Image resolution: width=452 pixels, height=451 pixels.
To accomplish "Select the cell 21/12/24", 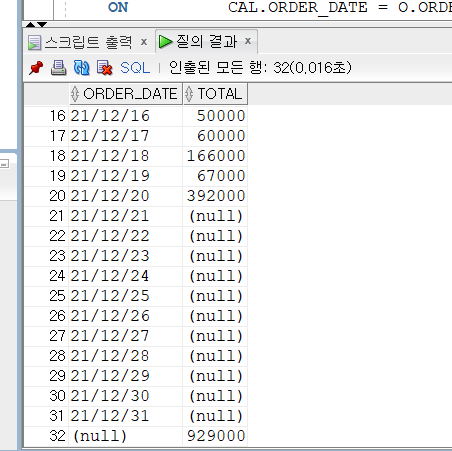I will [x=126, y=276].
